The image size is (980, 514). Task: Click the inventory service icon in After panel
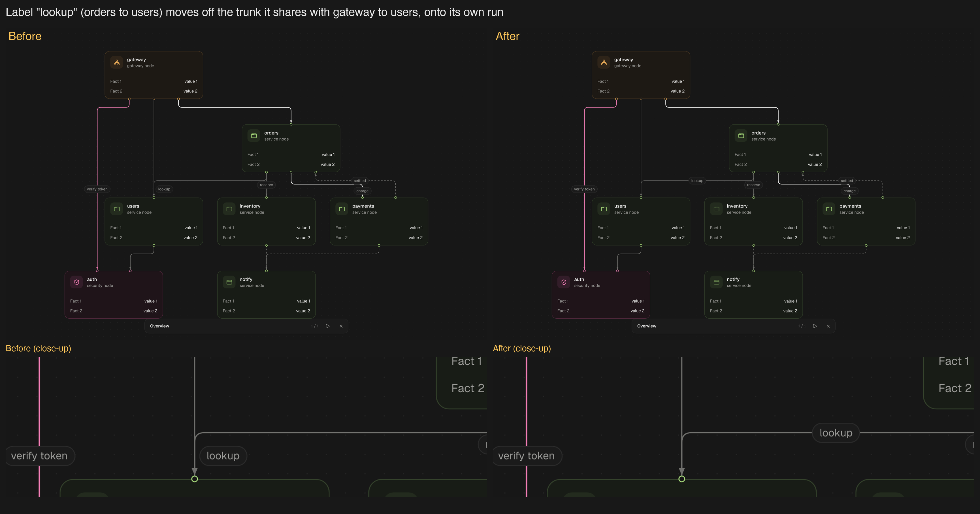click(x=716, y=209)
